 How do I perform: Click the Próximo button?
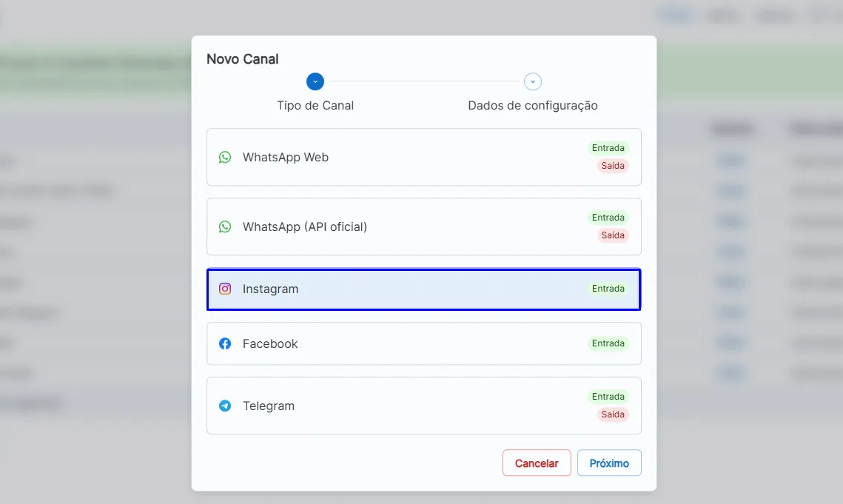pos(609,463)
